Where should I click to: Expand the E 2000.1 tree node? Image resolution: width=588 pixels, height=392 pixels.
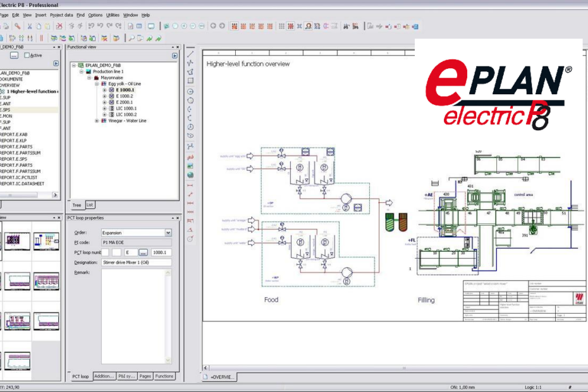(104, 102)
